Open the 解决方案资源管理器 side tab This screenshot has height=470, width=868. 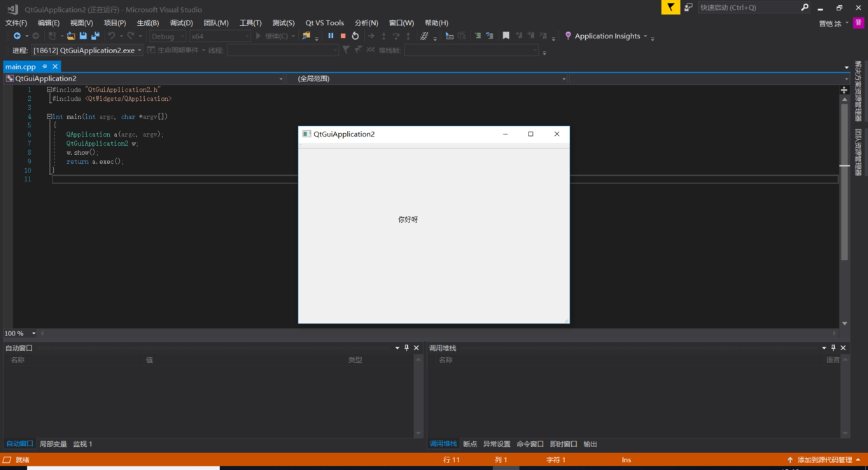pyautogui.click(x=858, y=91)
